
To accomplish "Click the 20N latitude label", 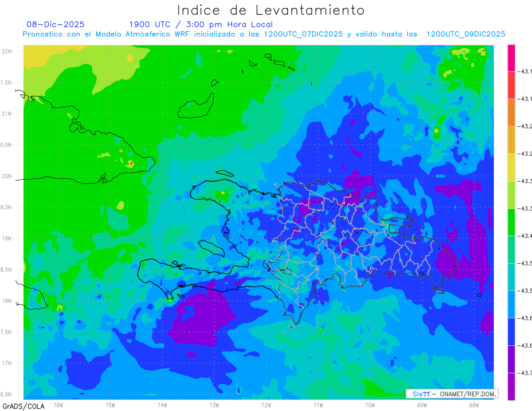I will pyautogui.click(x=7, y=176).
